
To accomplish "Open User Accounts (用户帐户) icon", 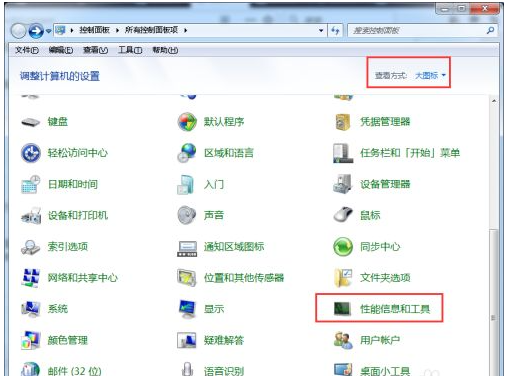I will (343, 340).
